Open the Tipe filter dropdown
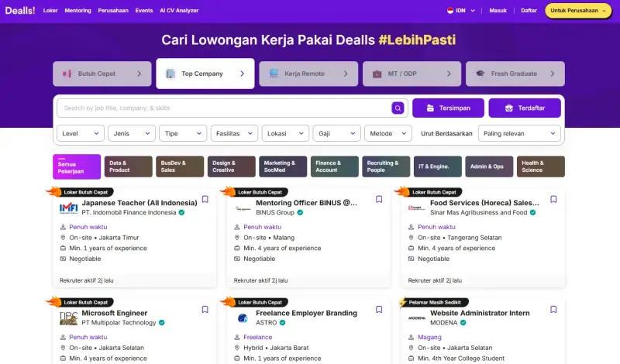Viewport: 620px width, 364px height. (183, 133)
